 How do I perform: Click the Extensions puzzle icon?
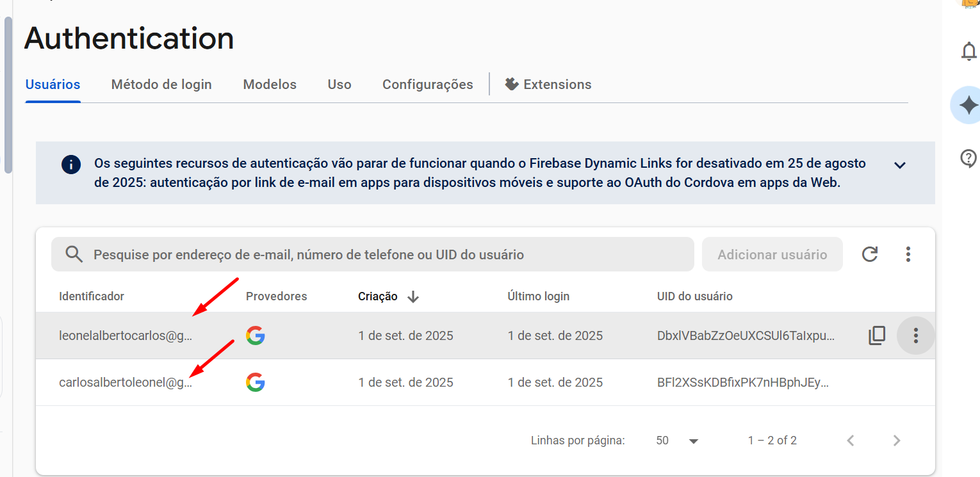[x=510, y=84]
